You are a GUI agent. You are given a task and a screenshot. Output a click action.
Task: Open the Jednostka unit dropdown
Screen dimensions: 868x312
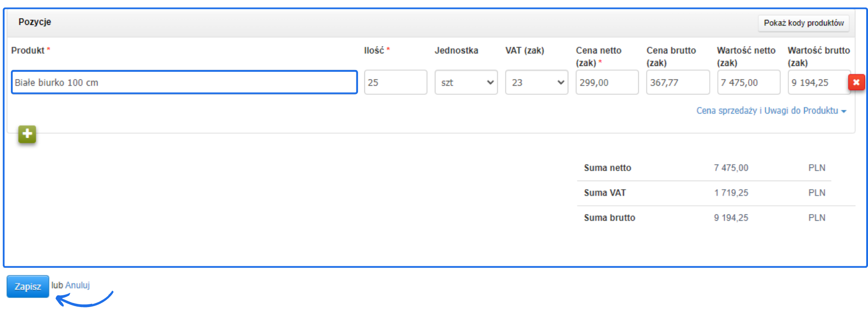(466, 83)
